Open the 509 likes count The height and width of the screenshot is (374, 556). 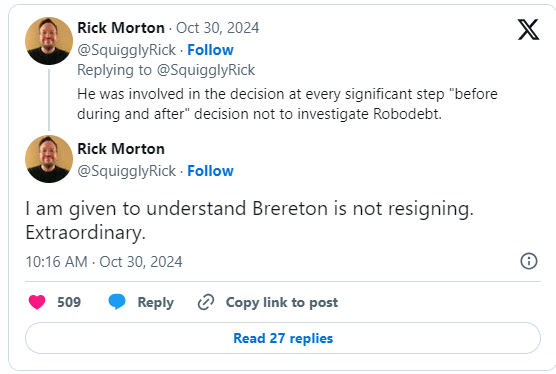[x=69, y=302]
